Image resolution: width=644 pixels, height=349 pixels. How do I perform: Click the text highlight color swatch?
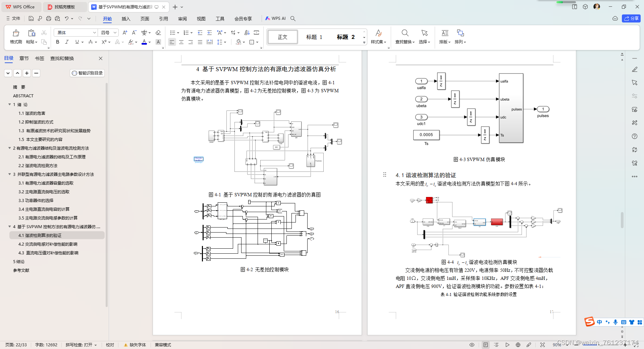131,42
